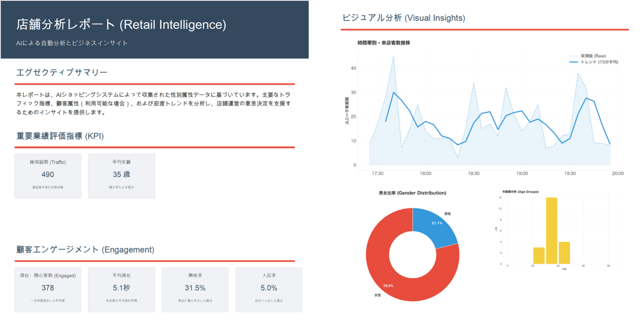Click the 時間帯別・来店客数推移 chart title
The image size is (644, 324).
point(384,43)
